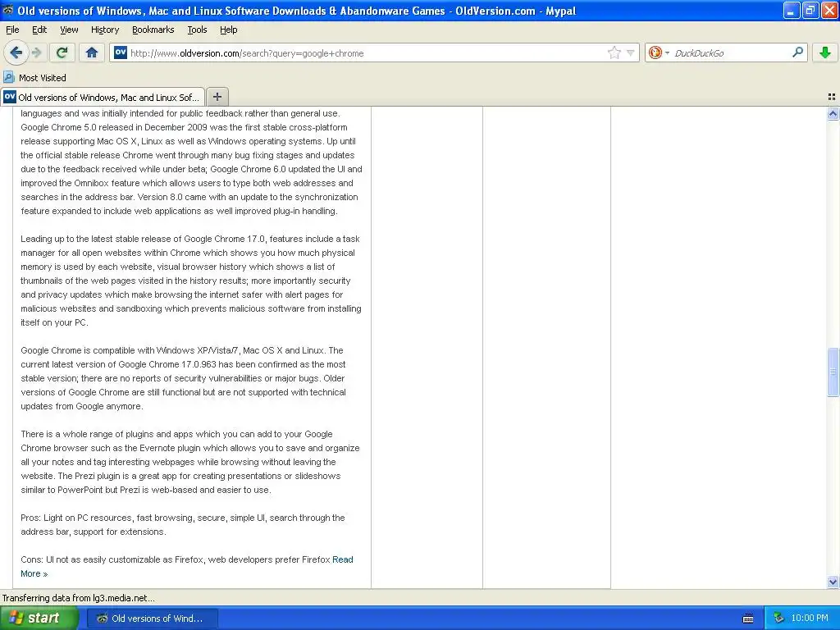Click the 10:00 PM clock
Viewport: 840px width, 630px height.
[x=810, y=619]
